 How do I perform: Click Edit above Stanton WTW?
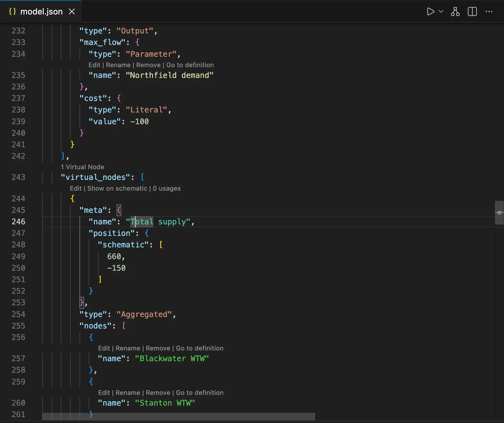pyautogui.click(x=104, y=393)
